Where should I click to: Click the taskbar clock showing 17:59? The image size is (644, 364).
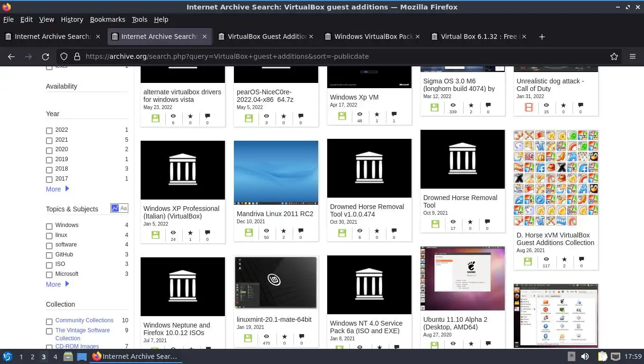click(x=633, y=356)
